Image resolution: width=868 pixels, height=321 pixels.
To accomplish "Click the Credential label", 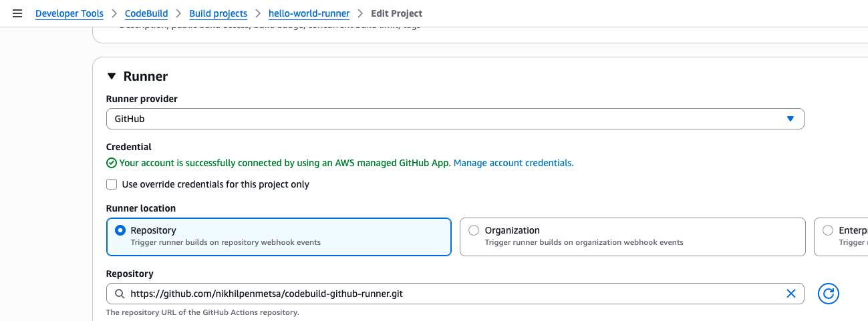I will point(129,147).
